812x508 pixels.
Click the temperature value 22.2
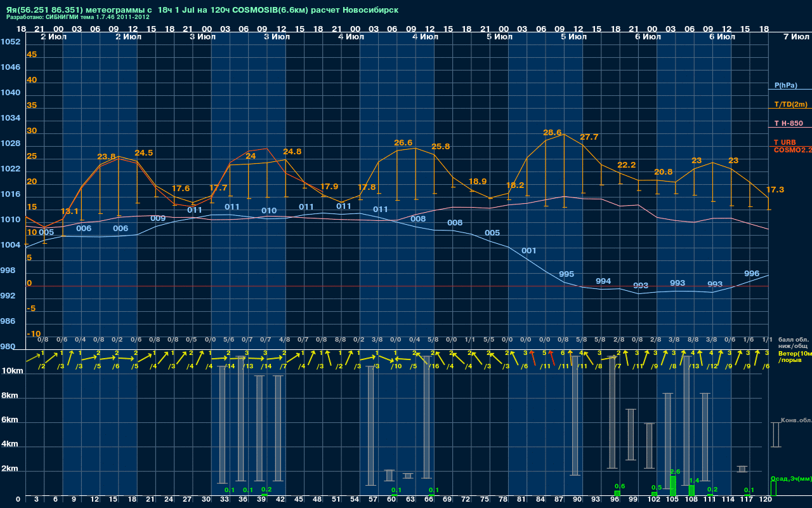(626, 165)
